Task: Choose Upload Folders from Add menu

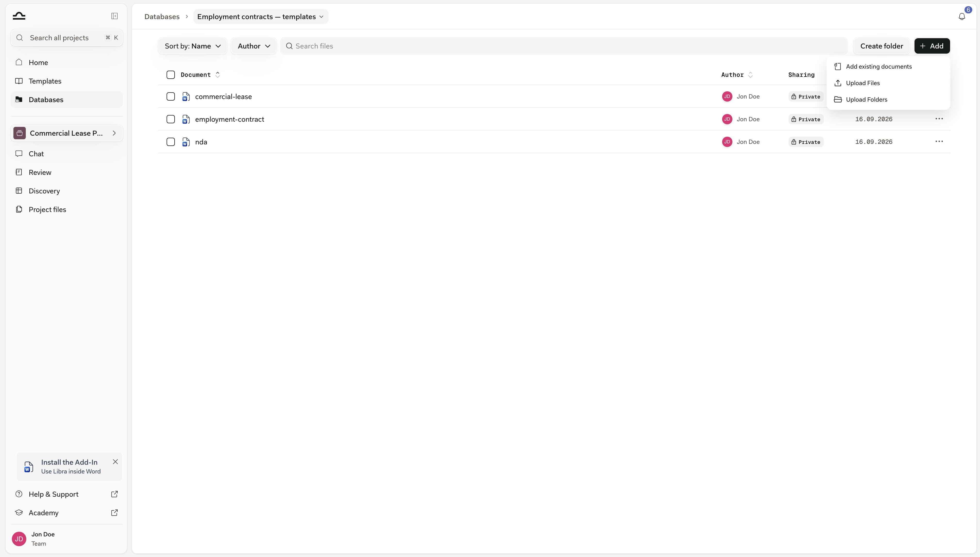Action: click(888, 100)
